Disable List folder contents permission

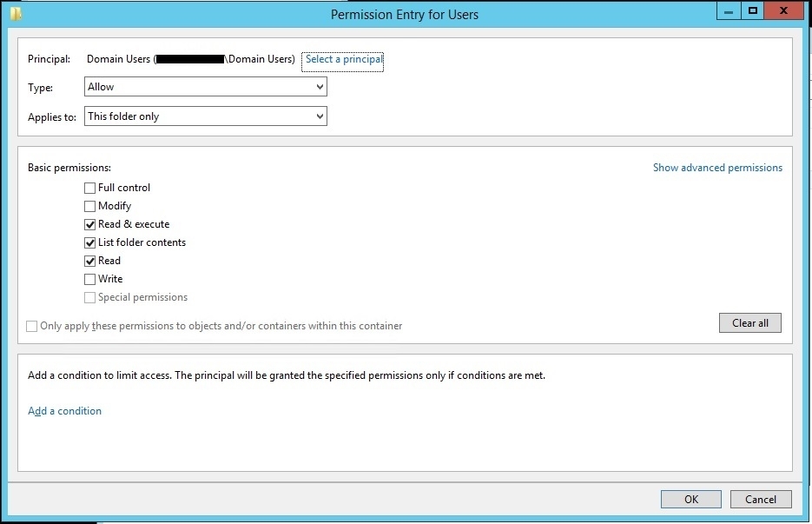point(89,242)
